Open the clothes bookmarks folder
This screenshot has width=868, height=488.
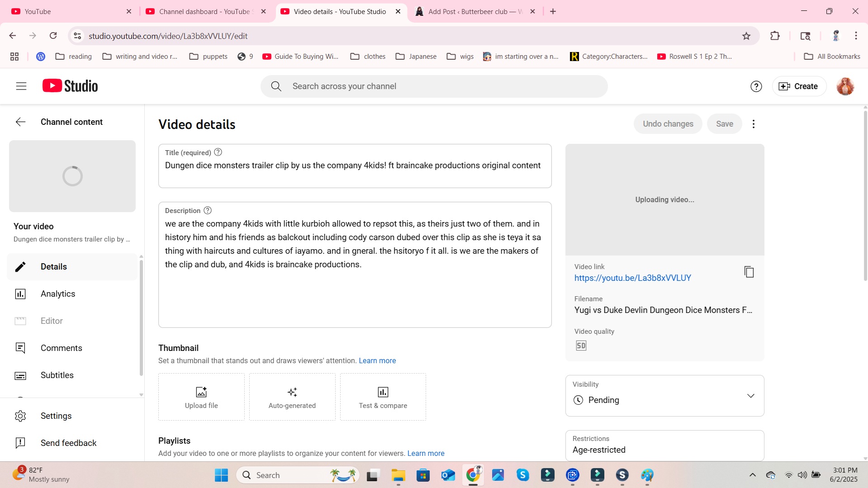coord(368,57)
